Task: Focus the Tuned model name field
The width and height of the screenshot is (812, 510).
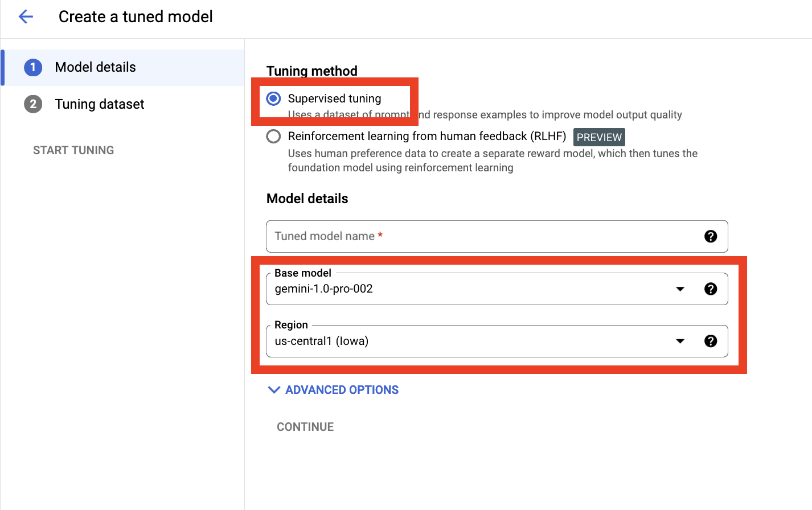Action: (x=484, y=236)
